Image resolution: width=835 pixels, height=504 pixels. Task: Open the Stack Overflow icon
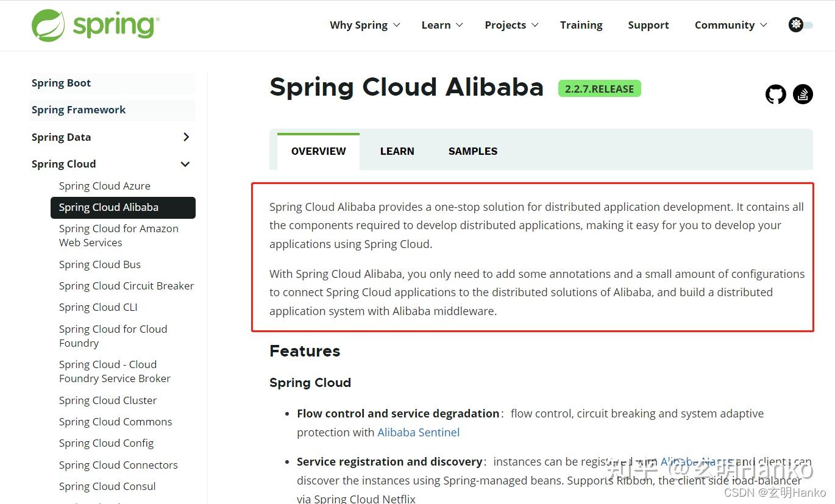(x=803, y=94)
